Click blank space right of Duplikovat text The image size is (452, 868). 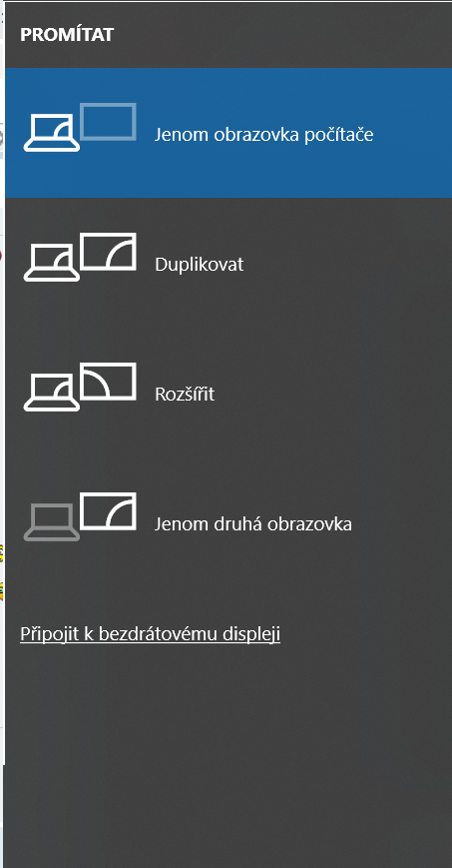coord(348,263)
